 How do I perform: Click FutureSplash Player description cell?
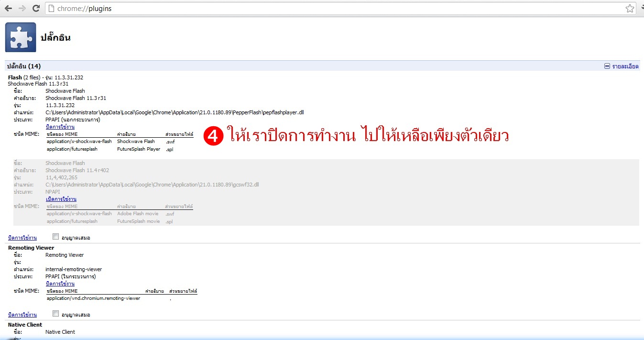tap(139, 149)
